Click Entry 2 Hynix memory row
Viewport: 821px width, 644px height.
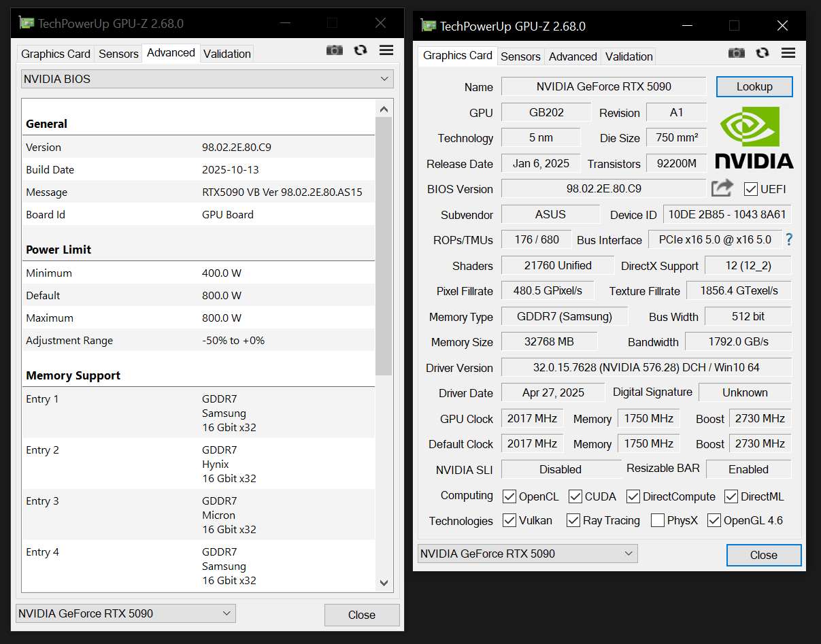click(x=199, y=464)
